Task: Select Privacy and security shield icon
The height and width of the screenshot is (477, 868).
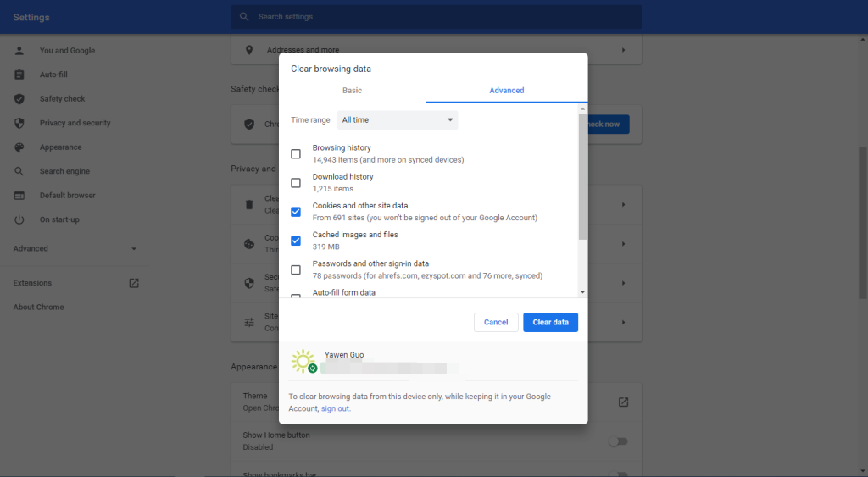Action: click(x=19, y=123)
